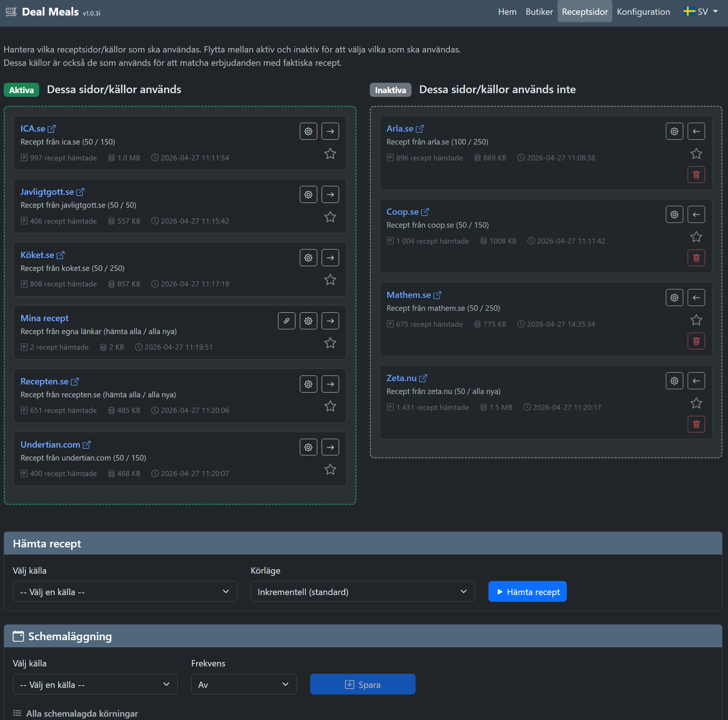Click the Aktiva badge

click(x=21, y=90)
